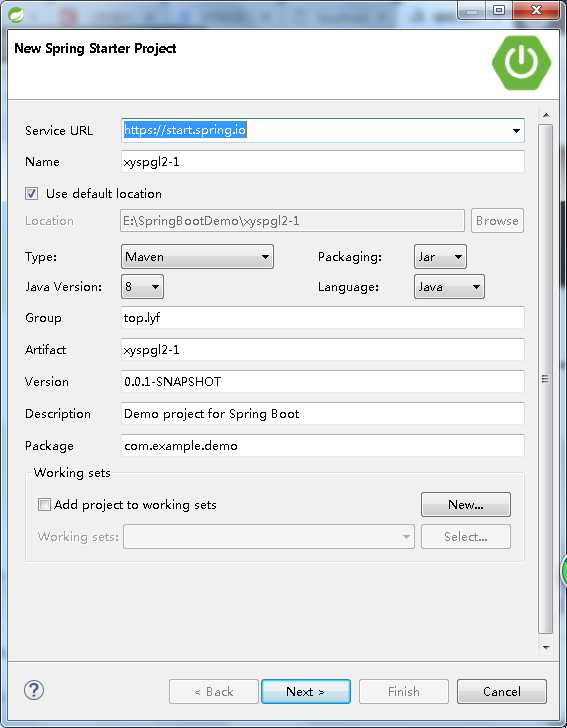
Task: Focus the Name text field
Action: click(323, 162)
